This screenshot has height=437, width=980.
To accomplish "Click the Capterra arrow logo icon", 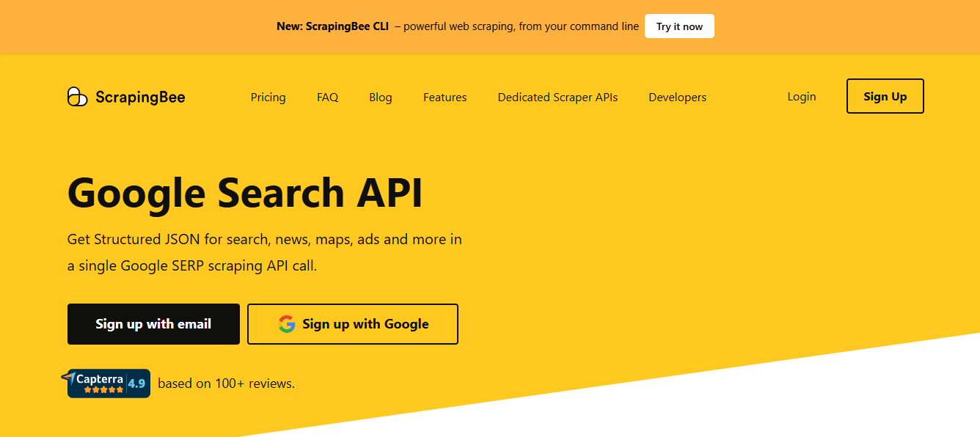I will point(69,378).
